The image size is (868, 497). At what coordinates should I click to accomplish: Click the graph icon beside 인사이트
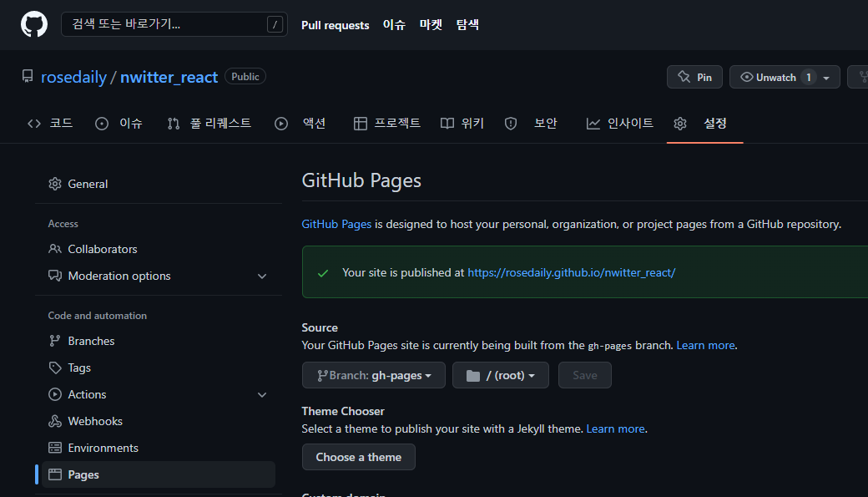pos(593,124)
